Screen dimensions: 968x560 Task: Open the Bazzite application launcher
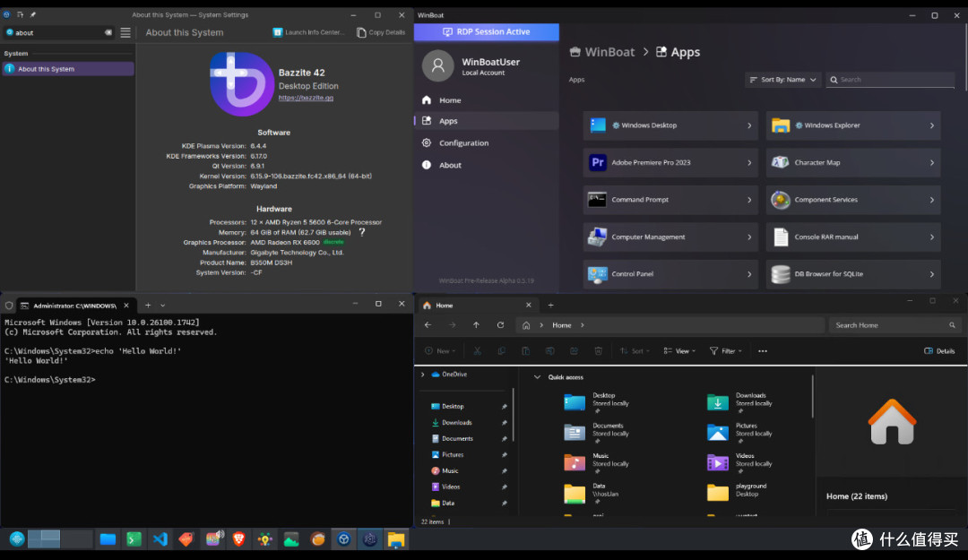point(17,539)
